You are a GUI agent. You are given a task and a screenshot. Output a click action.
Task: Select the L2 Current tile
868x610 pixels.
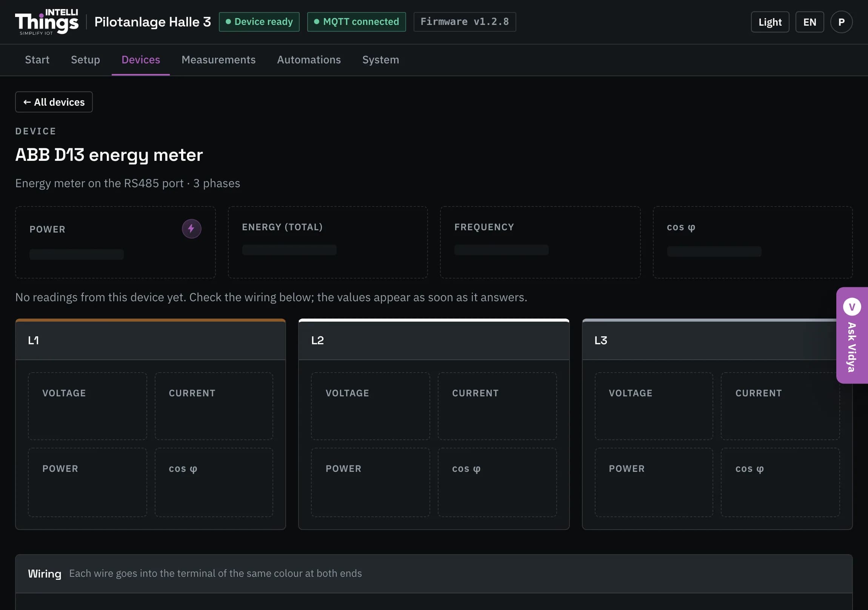[x=497, y=406]
